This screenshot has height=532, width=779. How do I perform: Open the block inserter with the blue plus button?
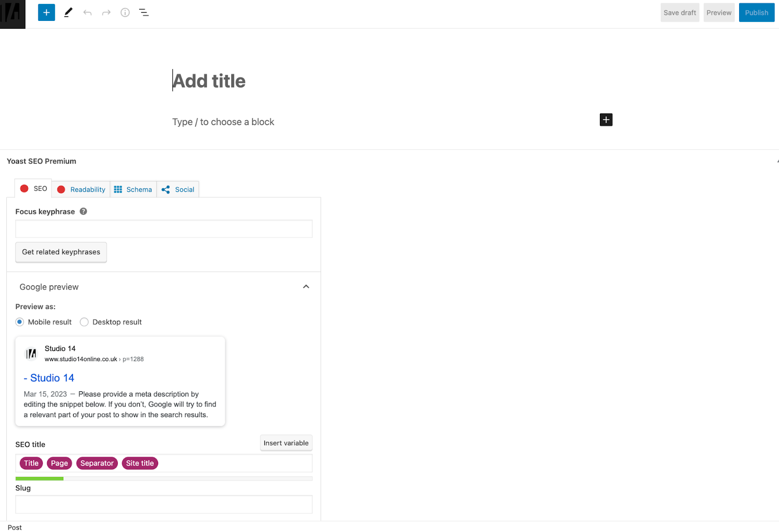(46, 13)
